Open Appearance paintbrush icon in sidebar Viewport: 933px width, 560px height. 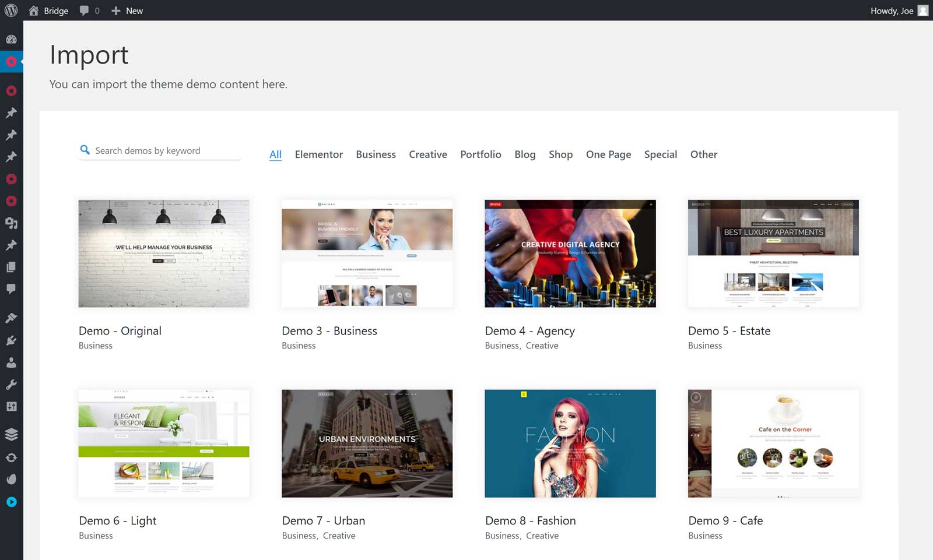click(x=11, y=318)
